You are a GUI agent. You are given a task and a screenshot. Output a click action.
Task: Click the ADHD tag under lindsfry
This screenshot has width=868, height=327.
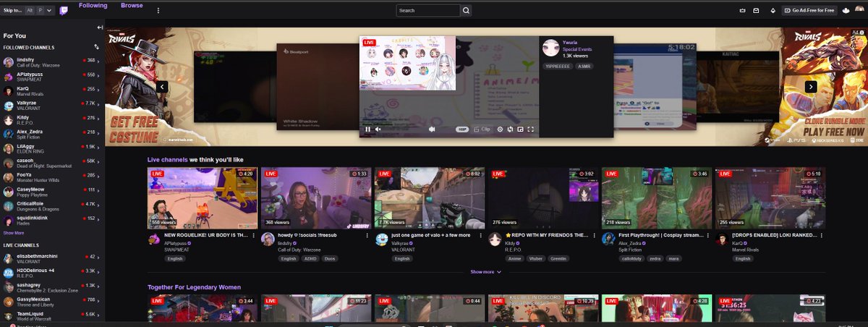(x=312, y=258)
